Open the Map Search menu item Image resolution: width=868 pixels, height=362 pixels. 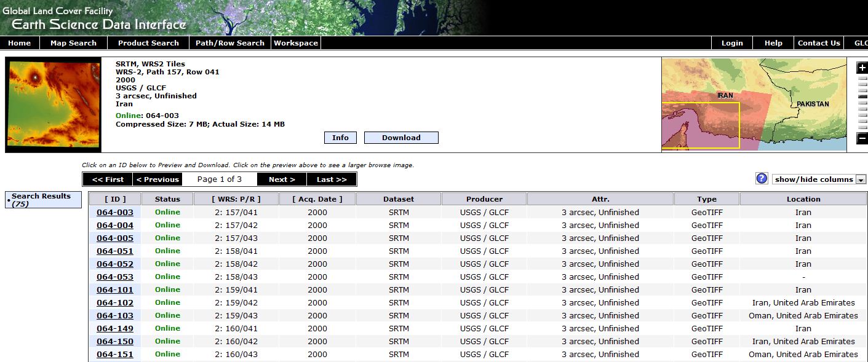tap(73, 43)
